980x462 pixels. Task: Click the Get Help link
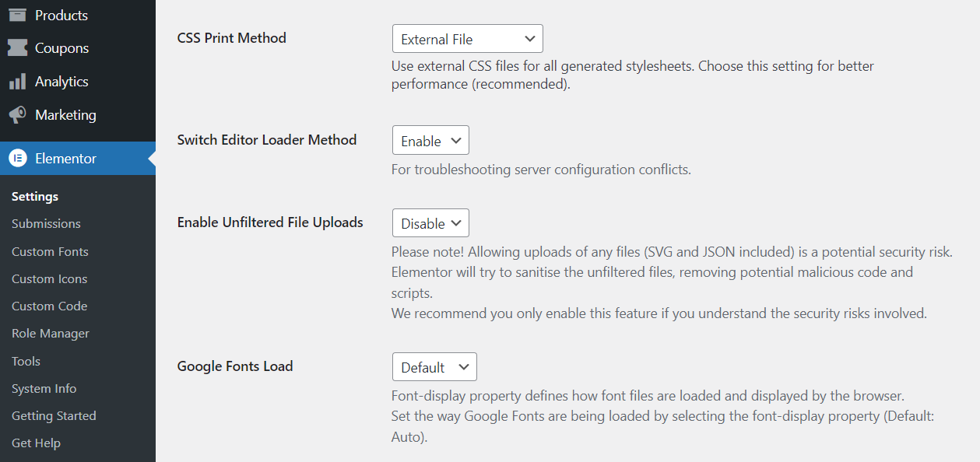click(36, 443)
